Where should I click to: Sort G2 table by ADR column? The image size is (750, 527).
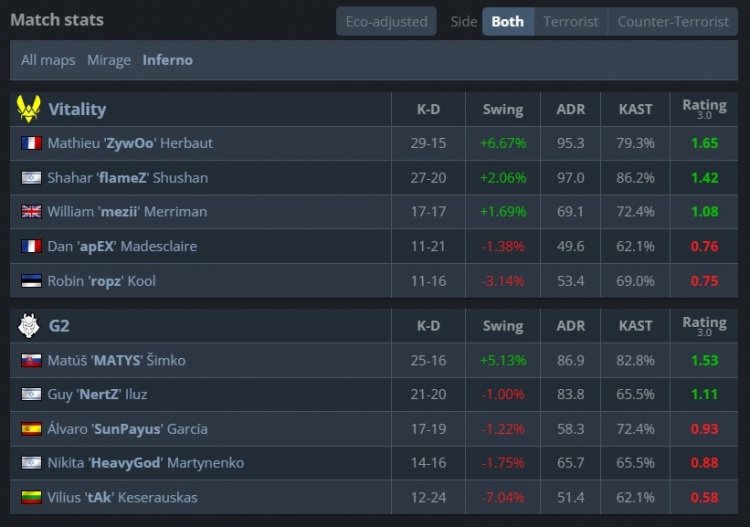click(x=571, y=326)
